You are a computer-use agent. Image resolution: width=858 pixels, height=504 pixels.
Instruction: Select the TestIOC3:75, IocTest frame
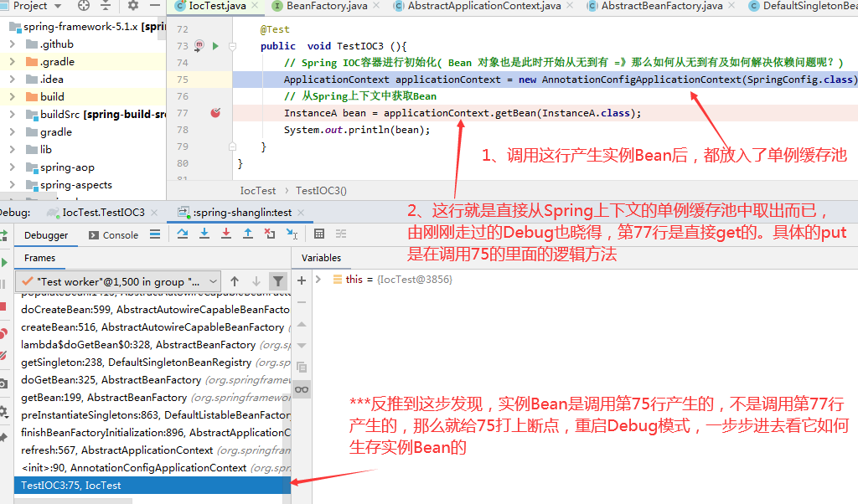[x=152, y=486]
